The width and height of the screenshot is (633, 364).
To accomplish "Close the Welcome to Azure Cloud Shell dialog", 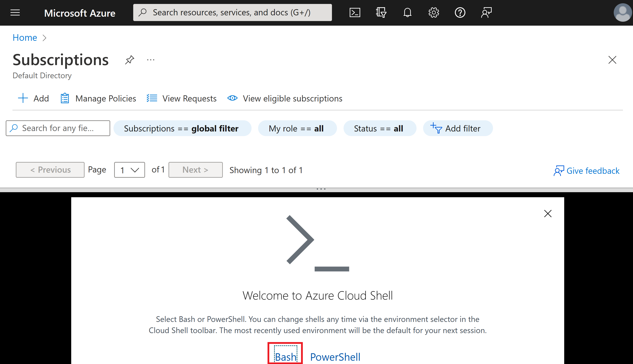I will (x=548, y=213).
